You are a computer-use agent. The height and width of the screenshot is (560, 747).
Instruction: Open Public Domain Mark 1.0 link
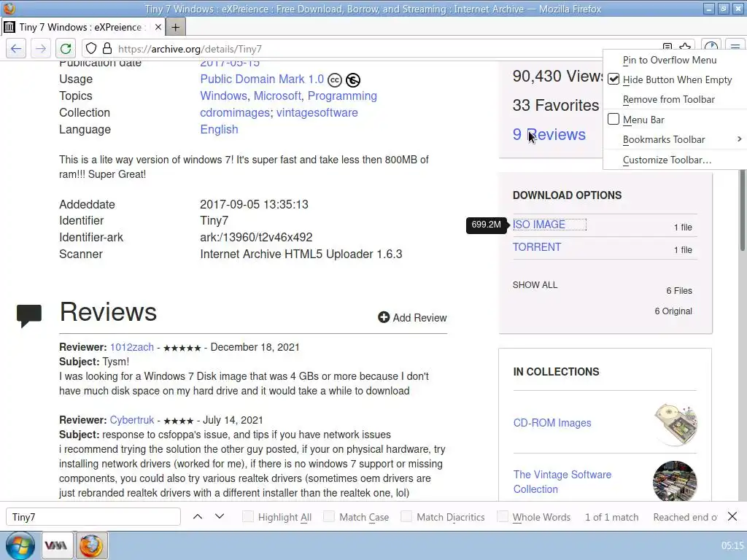[x=262, y=79]
